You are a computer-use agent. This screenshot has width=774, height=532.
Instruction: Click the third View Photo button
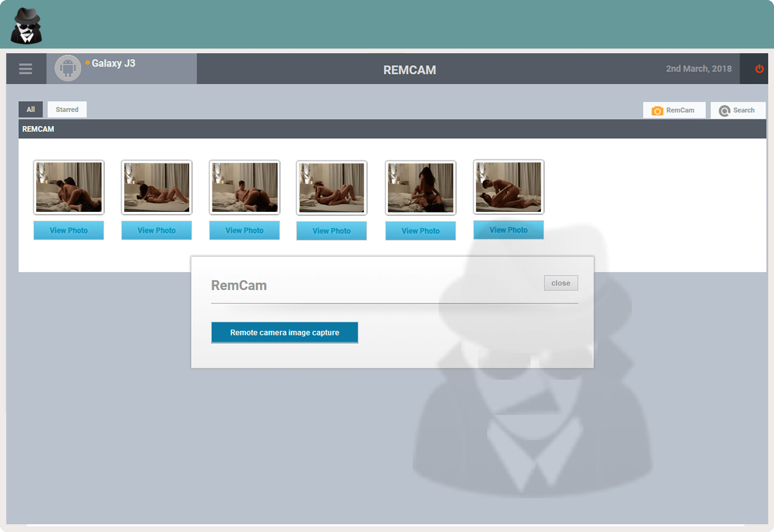pos(244,230)
